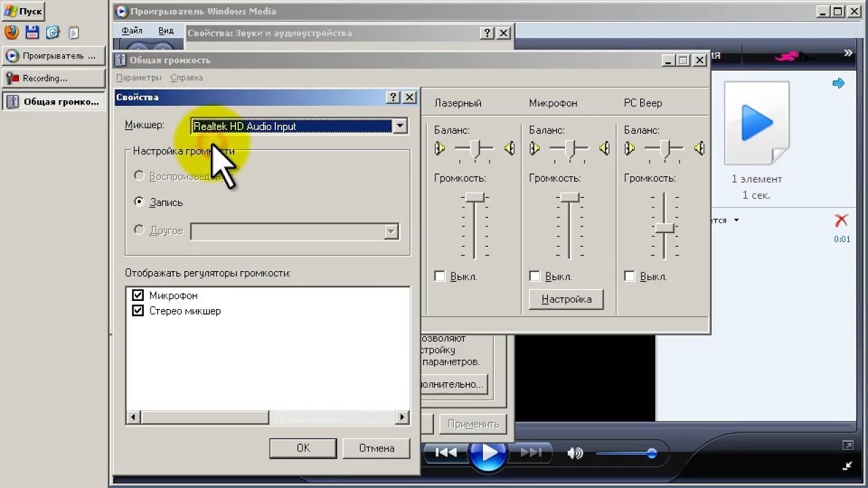
Task: Click the Media Player volume slider knob
Action: [652, 453]
